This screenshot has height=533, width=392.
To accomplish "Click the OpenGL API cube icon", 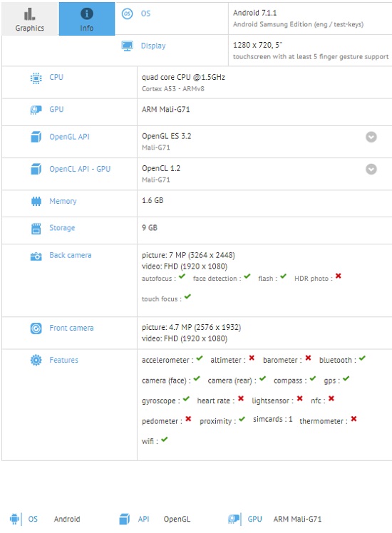I will pos(36,137).
